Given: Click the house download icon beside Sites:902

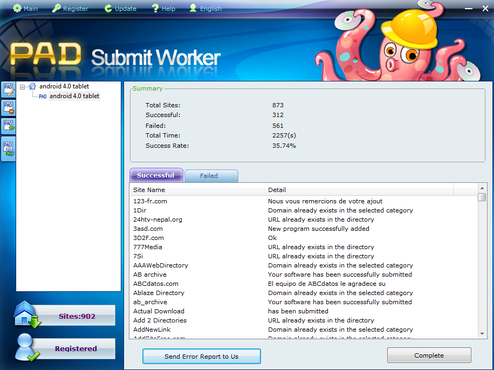Looking at the screenshot, I should pyautogui.click(x=27, y=314).
